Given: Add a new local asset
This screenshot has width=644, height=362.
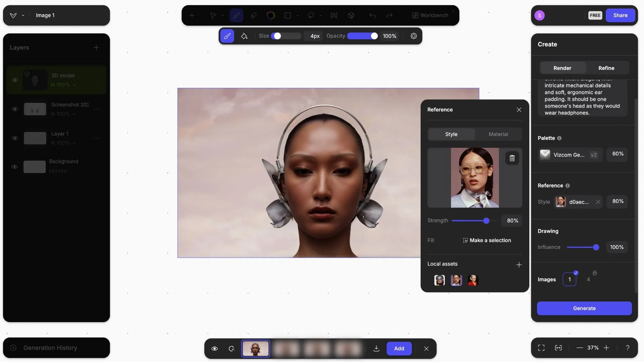Looking at the screenshot, I should coord(519,265).
